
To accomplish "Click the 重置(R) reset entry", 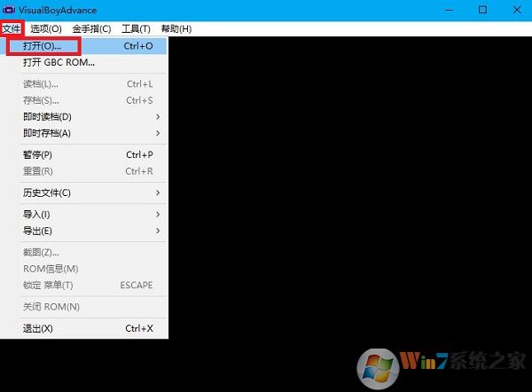I will (83, 171).
